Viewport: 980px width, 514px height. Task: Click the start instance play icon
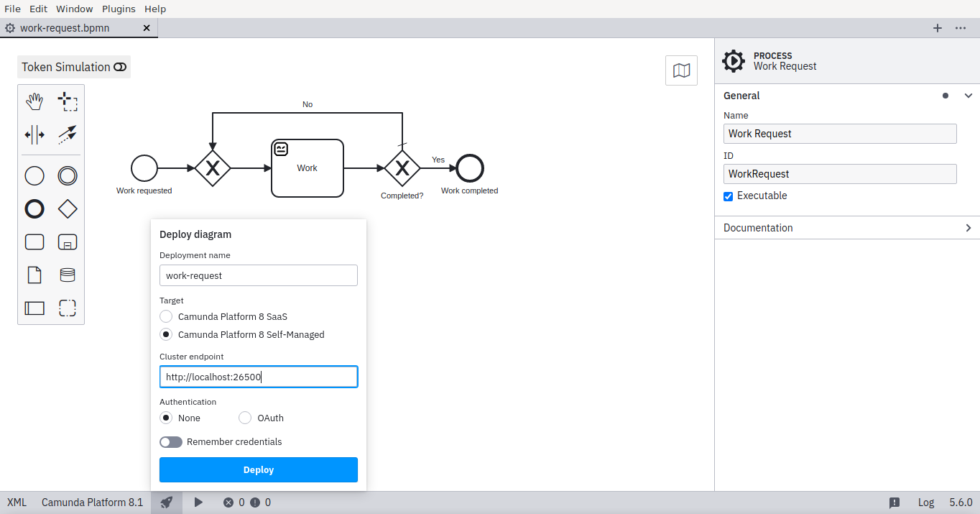(199, 502)
